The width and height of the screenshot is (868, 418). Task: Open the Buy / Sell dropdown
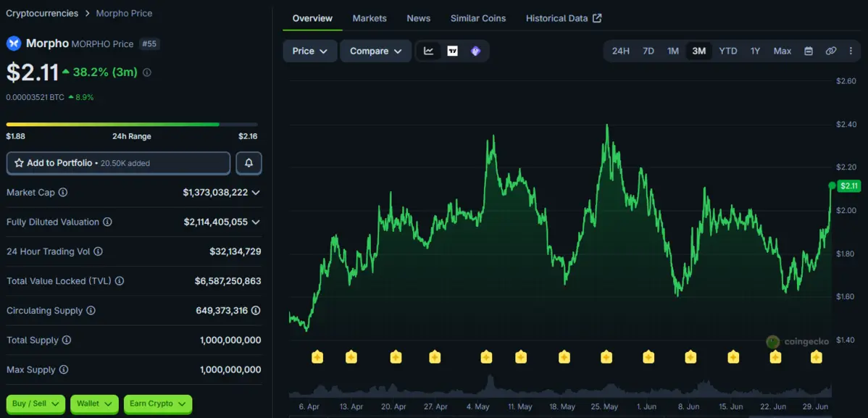click(36, 404)
